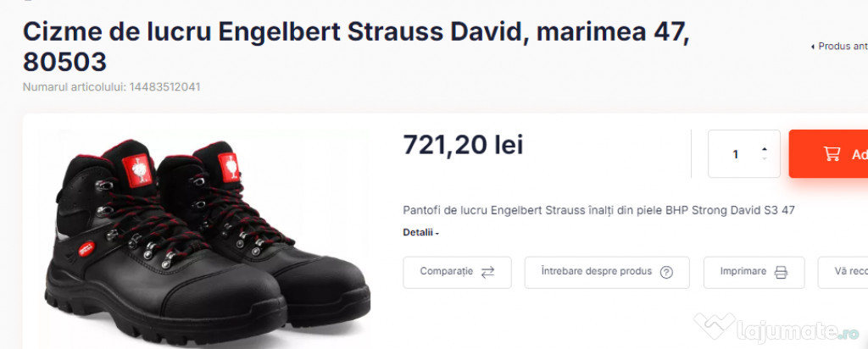Click the orange add to cart button

pyautogui.click(x=828, y=154)
